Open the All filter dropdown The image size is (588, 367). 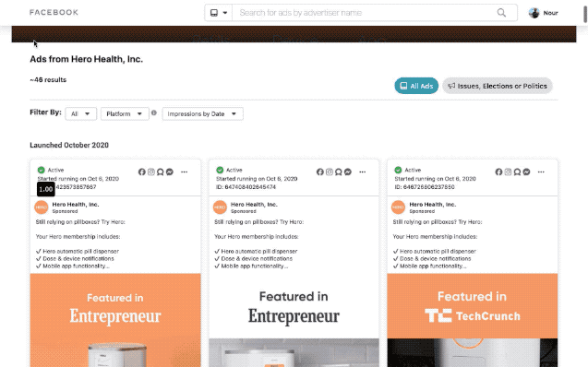(80, 113)
